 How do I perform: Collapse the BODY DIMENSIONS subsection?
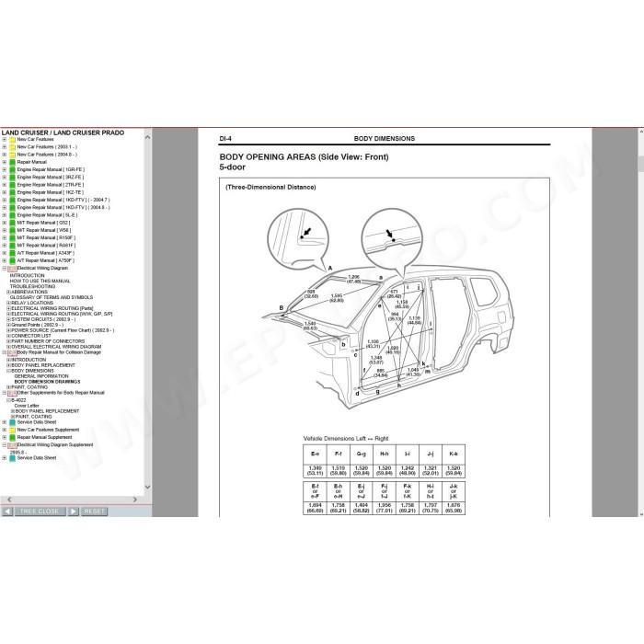pyautogui.click(x=8, y=371)
